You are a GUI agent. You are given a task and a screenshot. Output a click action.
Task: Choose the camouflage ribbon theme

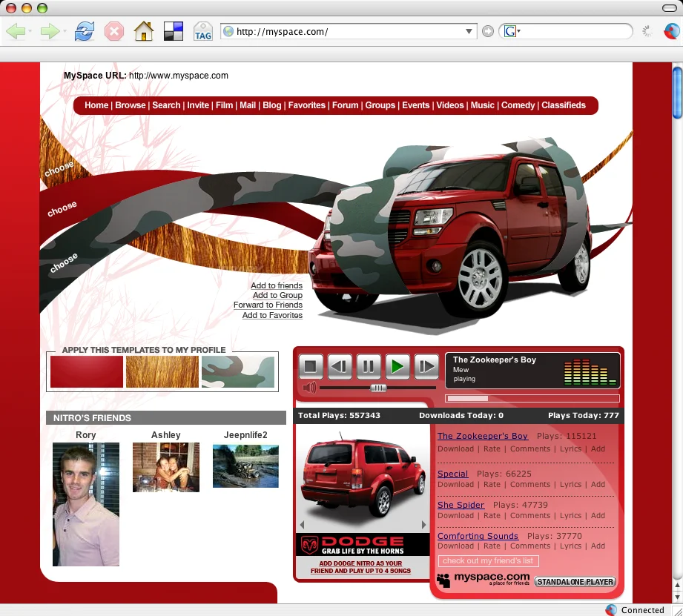point(64,262)
